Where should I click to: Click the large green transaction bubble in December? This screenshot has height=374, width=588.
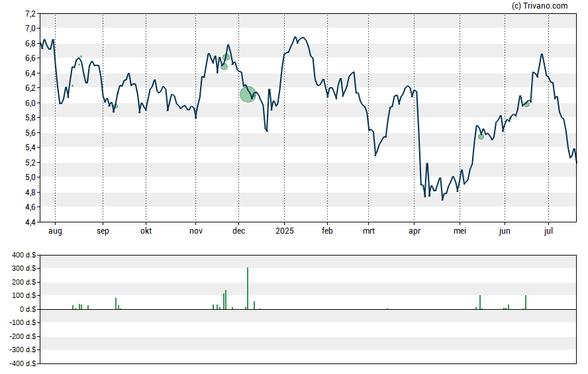[248, 94]
